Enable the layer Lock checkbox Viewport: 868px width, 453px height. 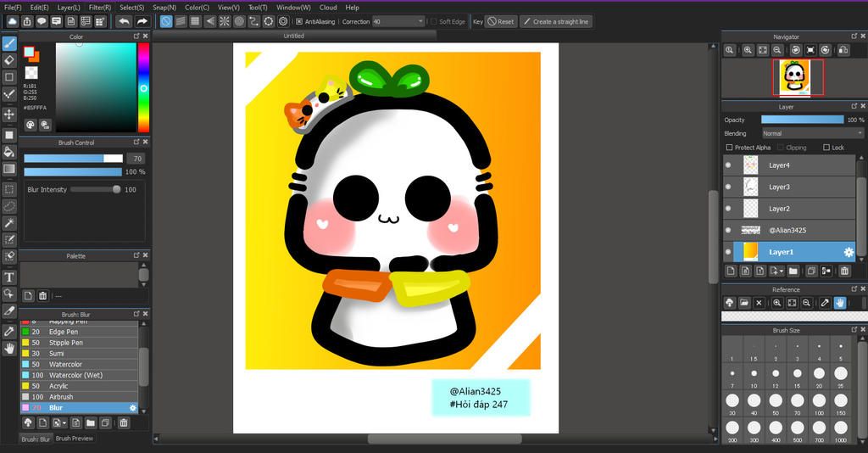(x=826, y=148)
